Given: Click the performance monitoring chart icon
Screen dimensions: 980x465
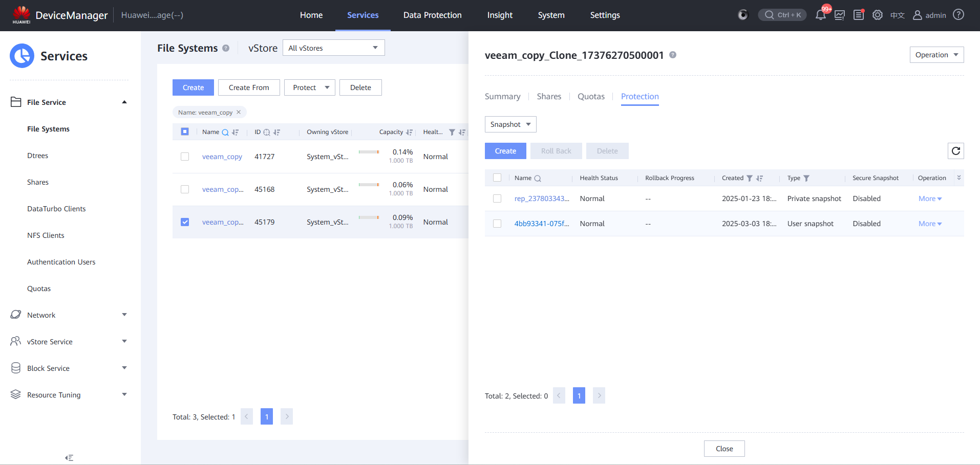Looking at the screenshot, I should point(840,15).
